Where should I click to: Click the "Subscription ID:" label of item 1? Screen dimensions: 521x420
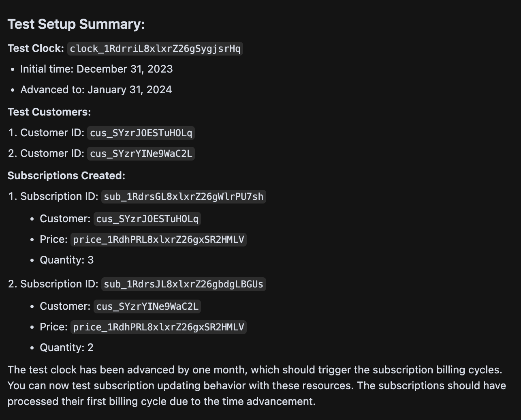59,196
